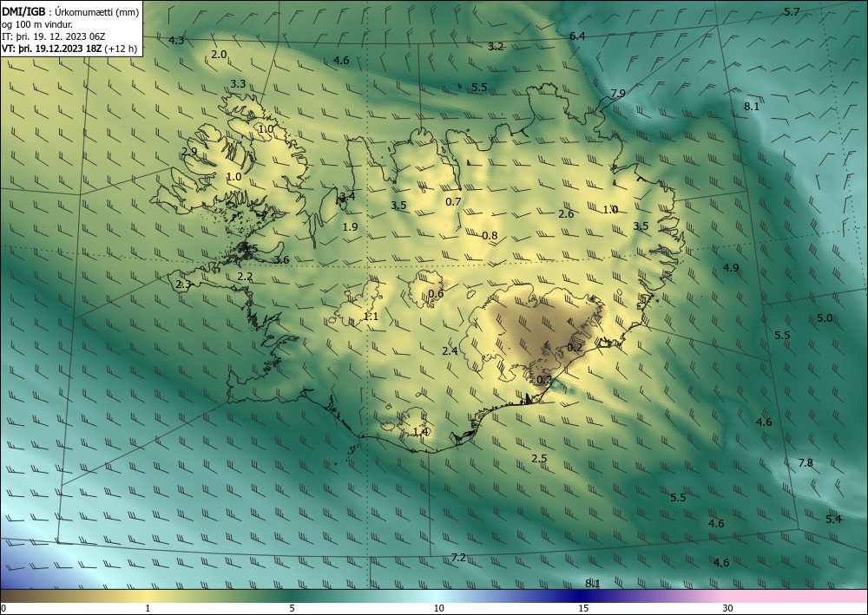This screenshot has height=615, width=868.
Task: Click the 1.1 value on the glacier
Action: tap(371, 317)
